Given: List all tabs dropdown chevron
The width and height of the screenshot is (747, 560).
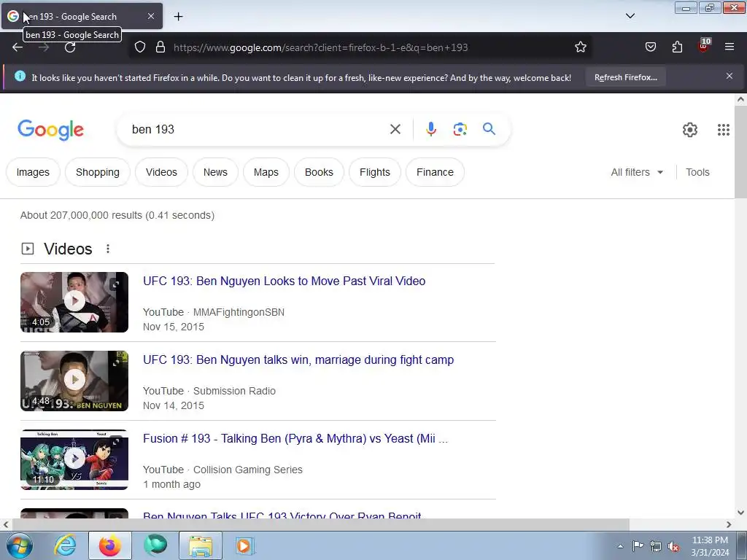Looking at the screenshot, I should tap(630, 16).
